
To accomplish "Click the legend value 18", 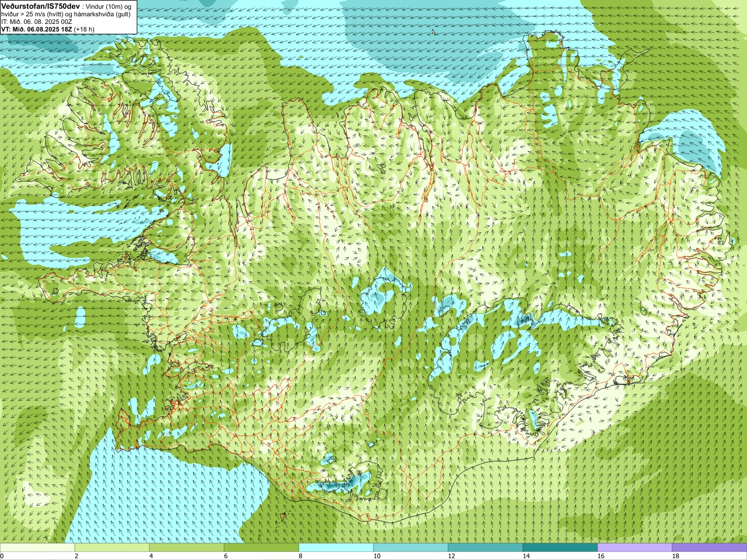I will point(675,556).
